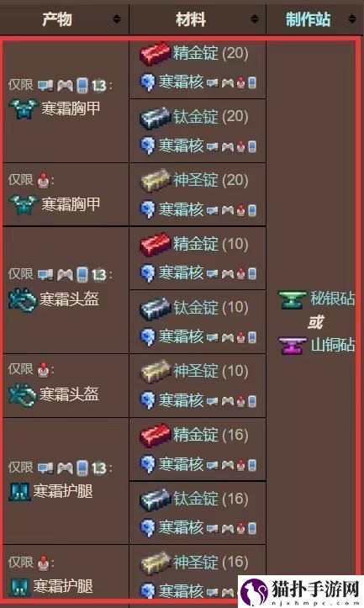
Task: Click the Orichalcum Anvil icon beside 山铜砧
Action: [x=292, y=345]
